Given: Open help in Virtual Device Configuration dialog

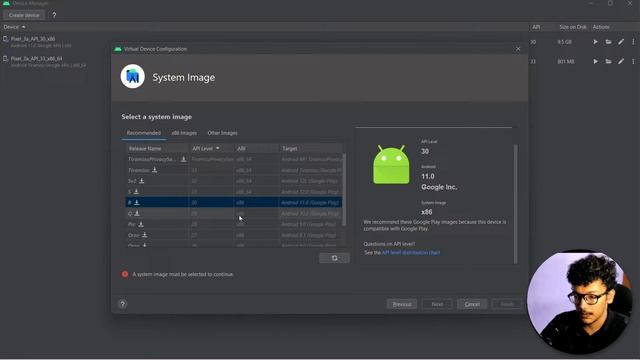Looking at the screenshot, I should (x=122, y=304).
